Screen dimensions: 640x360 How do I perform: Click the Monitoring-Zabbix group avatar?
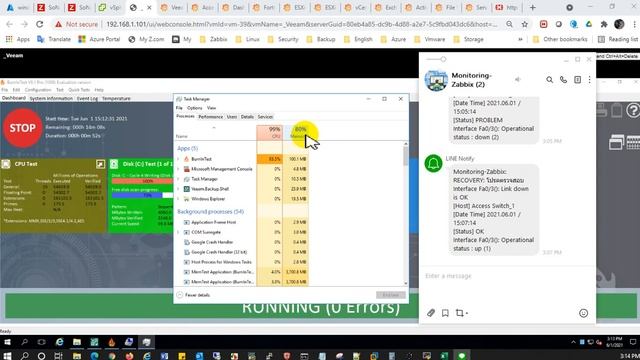click(x=436, y=80)
